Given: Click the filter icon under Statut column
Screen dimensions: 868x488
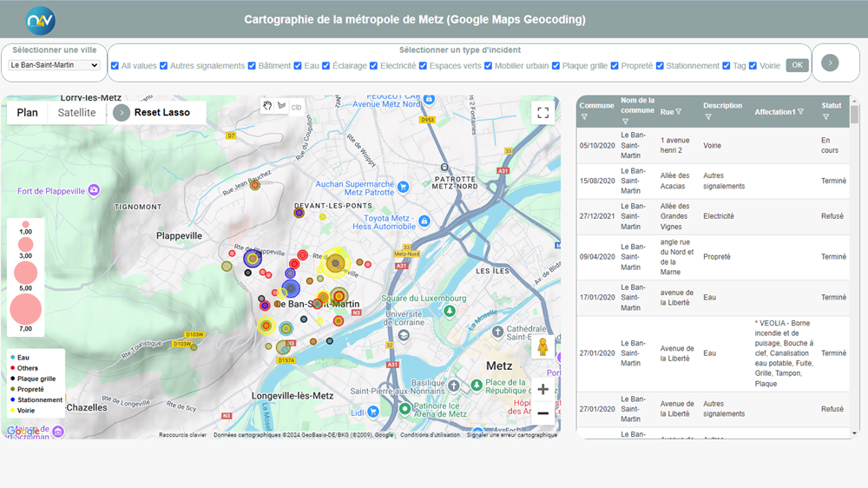Looking at the screenshot, I should (825, 117).
